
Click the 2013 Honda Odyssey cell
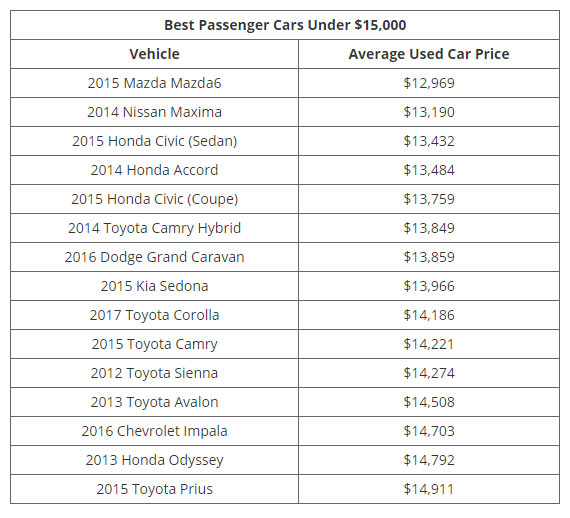click(154, 460)
